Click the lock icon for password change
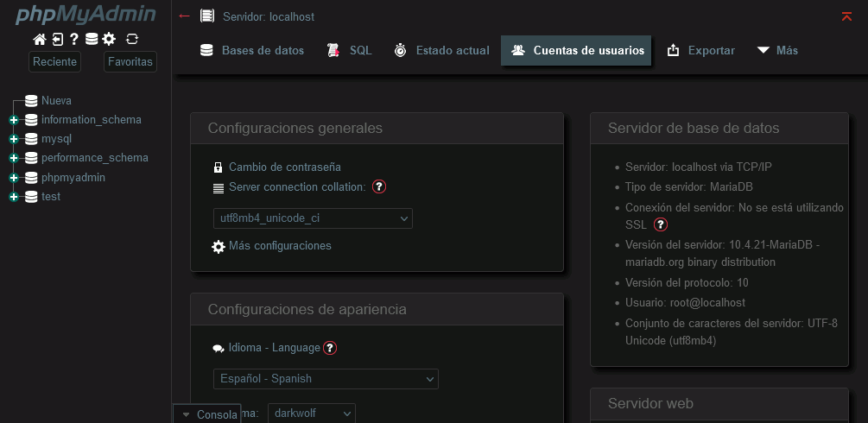Viewport: 868px width, 423px height. 219,167
